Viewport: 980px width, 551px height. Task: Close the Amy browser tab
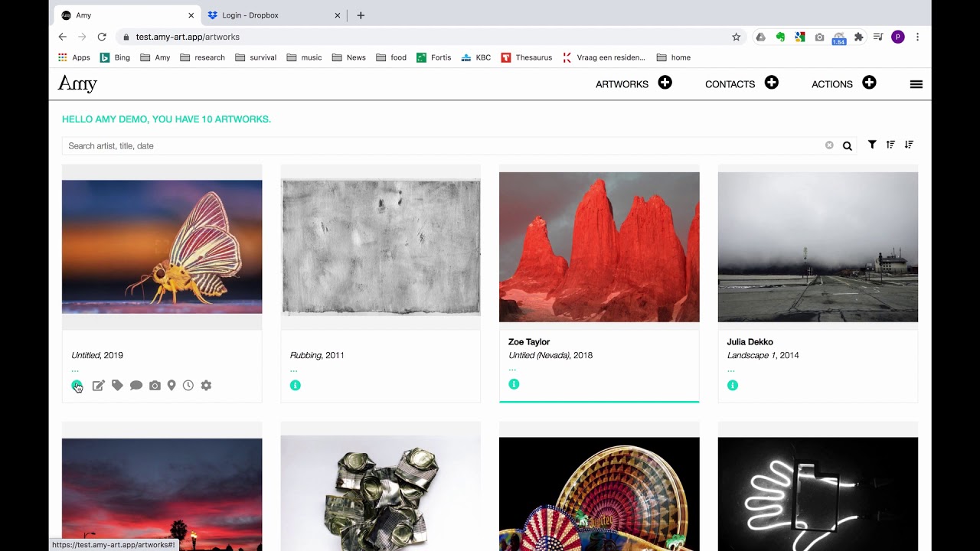pyautogui.click(x=191, y=15)
